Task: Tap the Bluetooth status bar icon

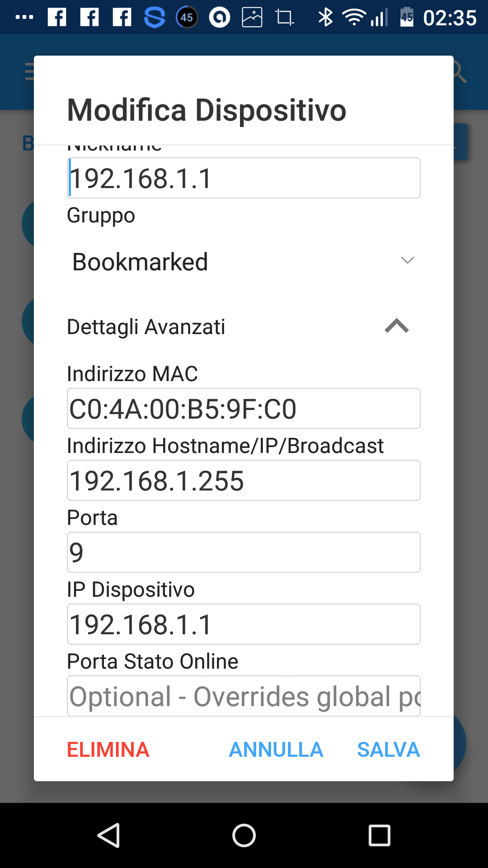Action: point(325,18)
